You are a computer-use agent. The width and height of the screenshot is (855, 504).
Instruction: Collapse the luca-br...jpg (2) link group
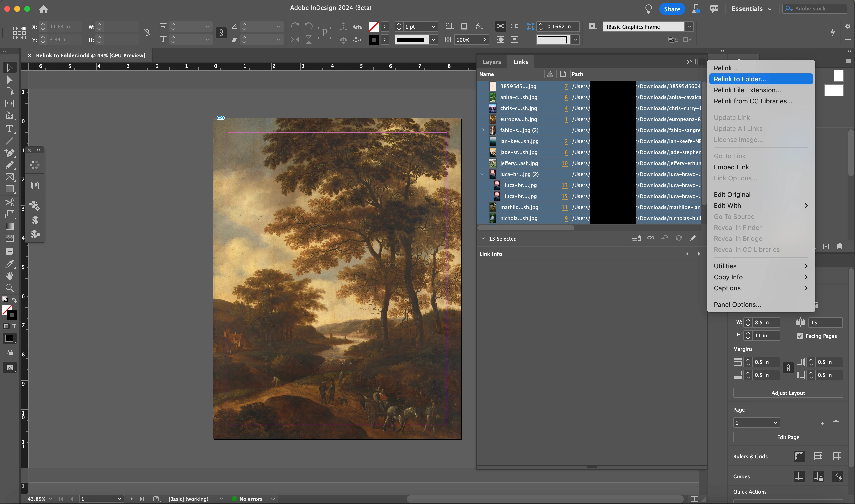point(482,174)
